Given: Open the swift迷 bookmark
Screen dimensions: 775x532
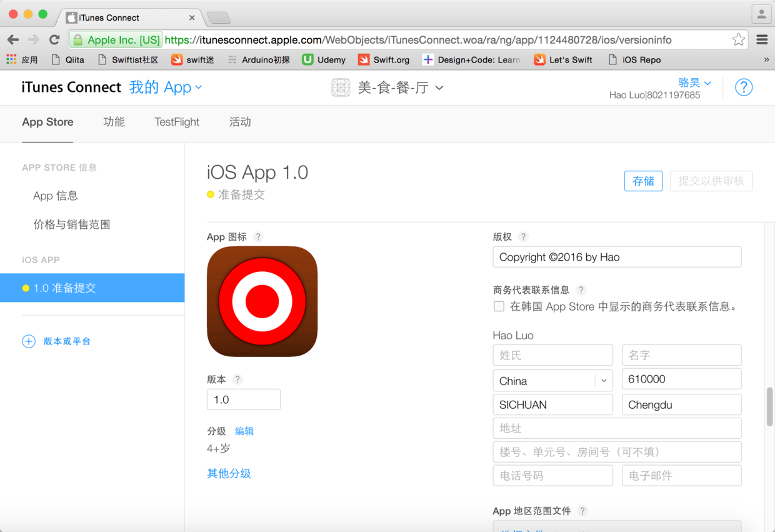Looking at the screenshot, I should 192,60.
